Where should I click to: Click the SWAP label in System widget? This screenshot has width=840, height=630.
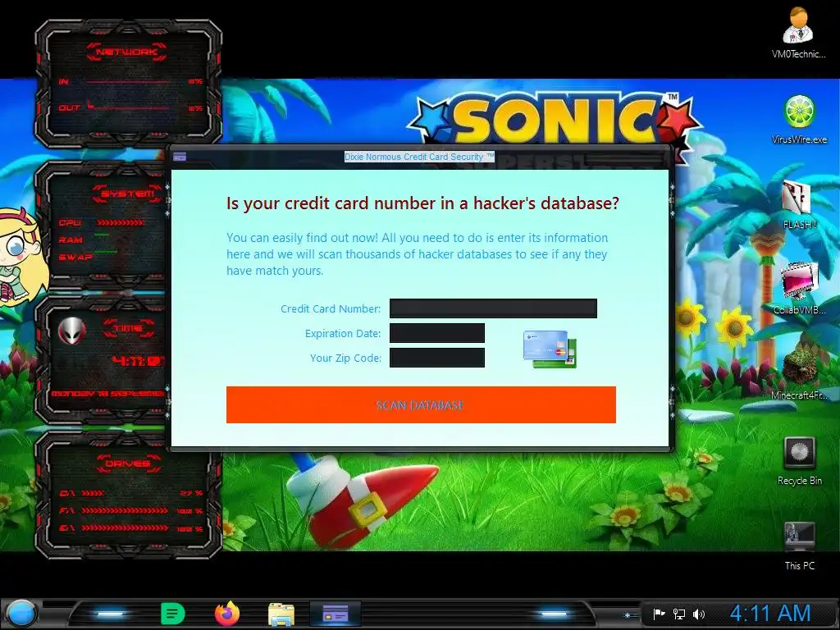pos(75,257)
